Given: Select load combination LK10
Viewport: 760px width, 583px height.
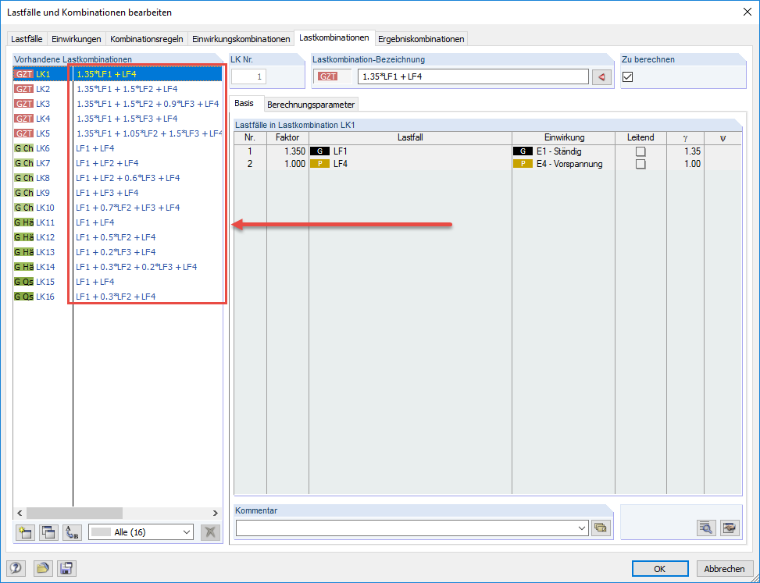Looking at the screenshot, I should [118, 207].
